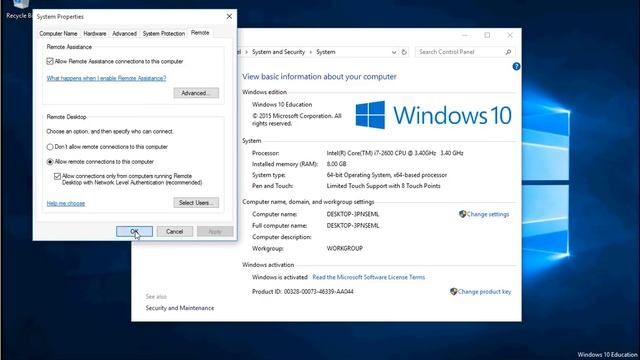This screenshot has width=640, height=360.
Task: Click the Product ID 00328-00073-46339-AA044 text
Action: pos(303,291)
